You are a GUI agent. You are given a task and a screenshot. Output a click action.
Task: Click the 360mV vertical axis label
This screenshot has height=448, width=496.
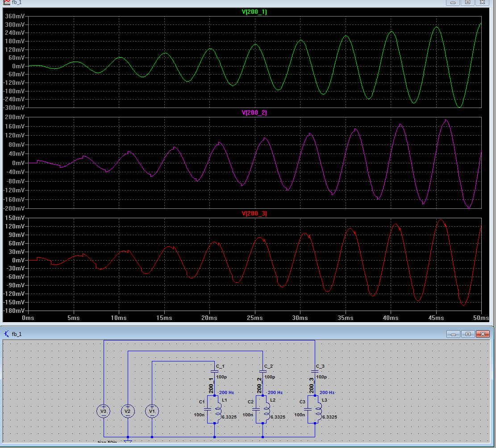[15, 16]
